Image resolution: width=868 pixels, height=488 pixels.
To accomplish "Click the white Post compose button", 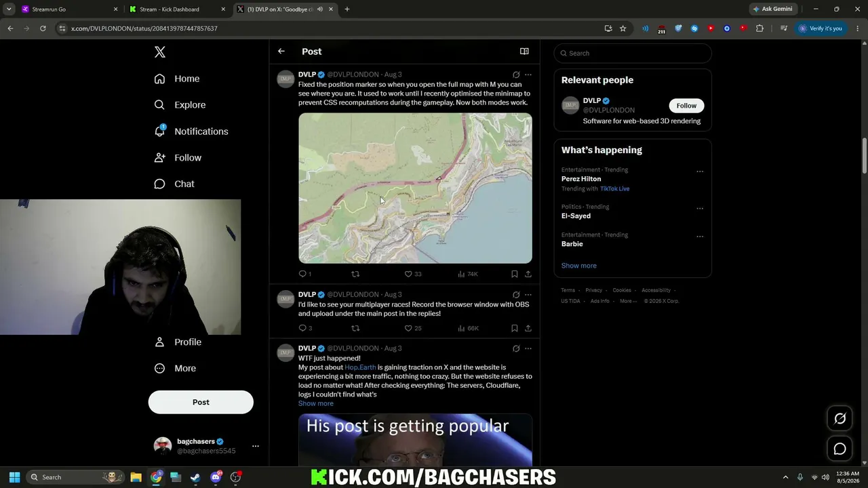I will pos(201,402).
